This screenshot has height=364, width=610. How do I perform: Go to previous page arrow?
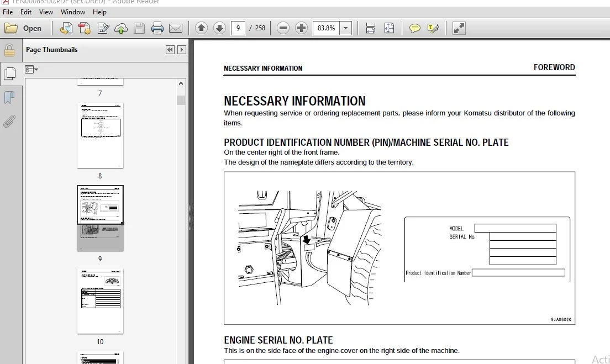pyautogui.click(x=201, y=28)
